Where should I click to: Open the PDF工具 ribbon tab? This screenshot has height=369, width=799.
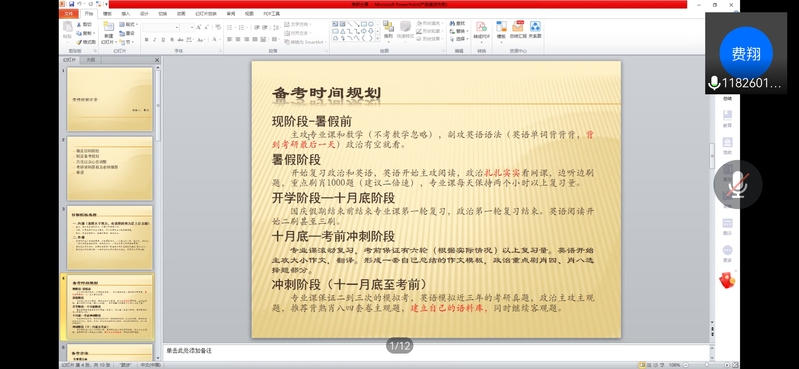click(x=272, y=14)
